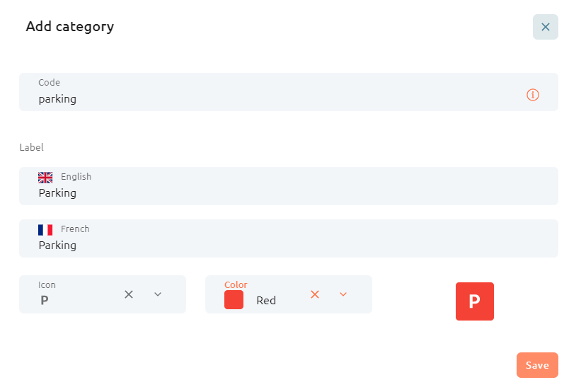Screen dimensions: 581x392
Task: Click the Code field info icon
Action: 532,95
